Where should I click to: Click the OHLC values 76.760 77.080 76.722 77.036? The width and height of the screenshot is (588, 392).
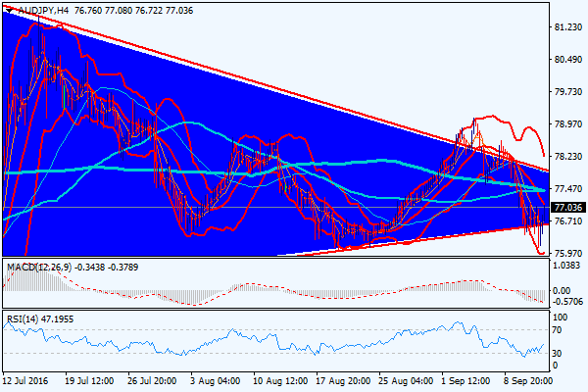(x=134, y=11)
